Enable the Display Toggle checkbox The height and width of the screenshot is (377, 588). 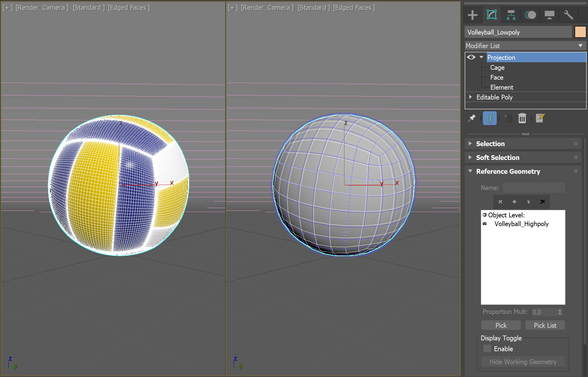pos(487,348)
